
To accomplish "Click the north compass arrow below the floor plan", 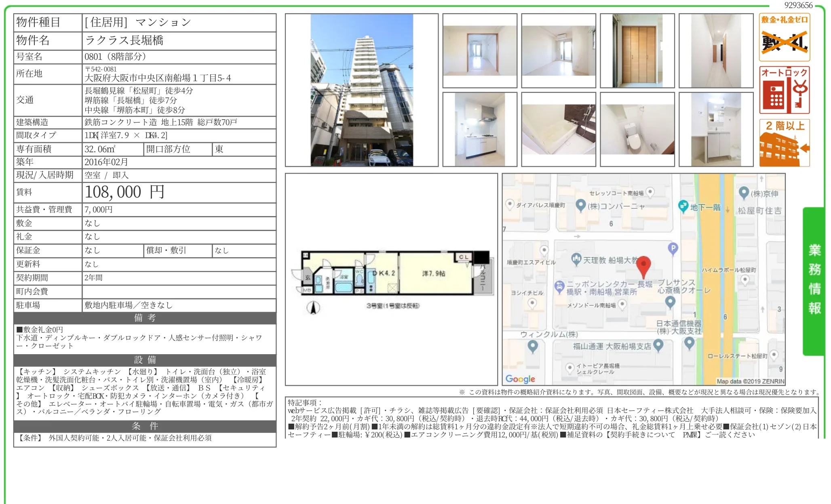I will coord(313,308).
